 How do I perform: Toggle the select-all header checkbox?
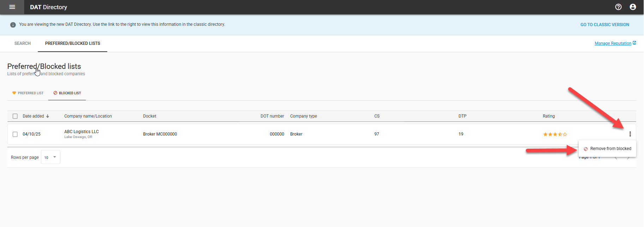point(15,116)
